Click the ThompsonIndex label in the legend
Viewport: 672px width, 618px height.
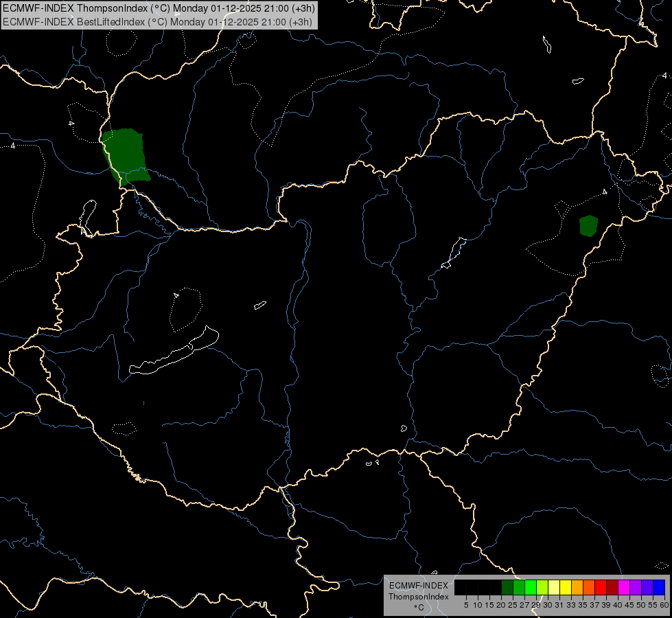(x=419, y=597)
